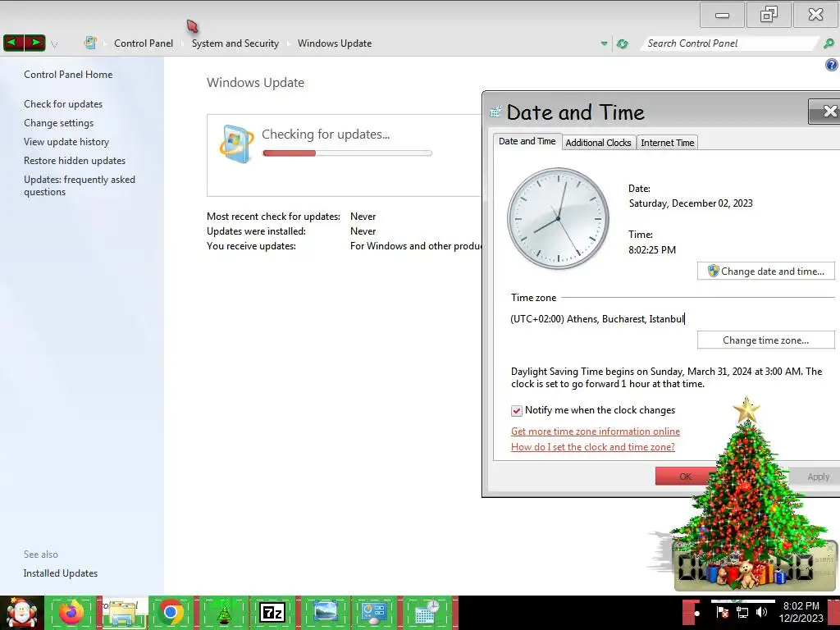
Task: Click the shield icon on Change date button
Action: click(x=713, y=271)
